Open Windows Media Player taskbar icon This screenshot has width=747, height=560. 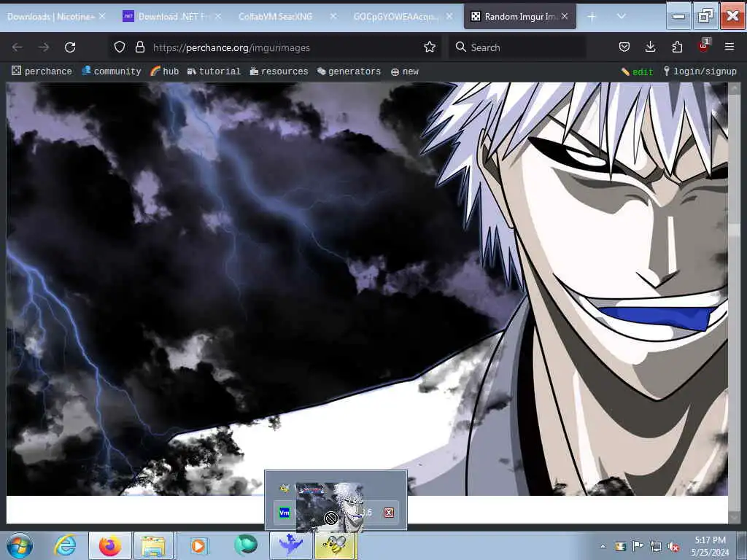coord(198,545)
